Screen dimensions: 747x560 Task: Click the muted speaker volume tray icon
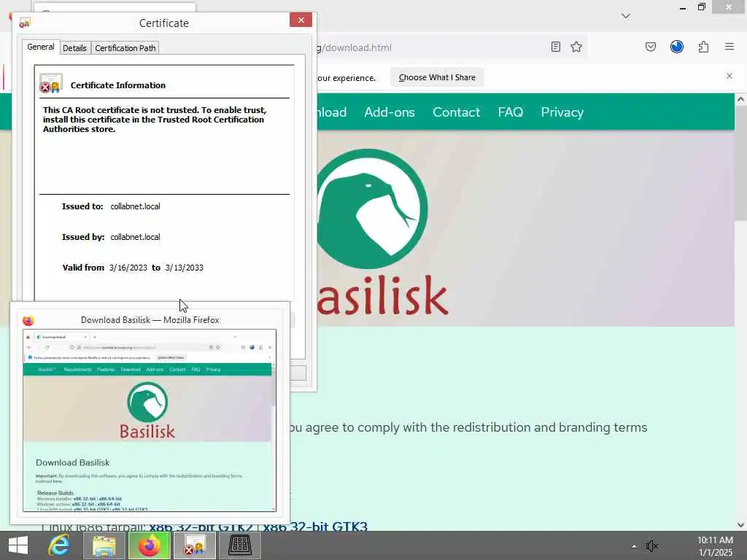651,546
